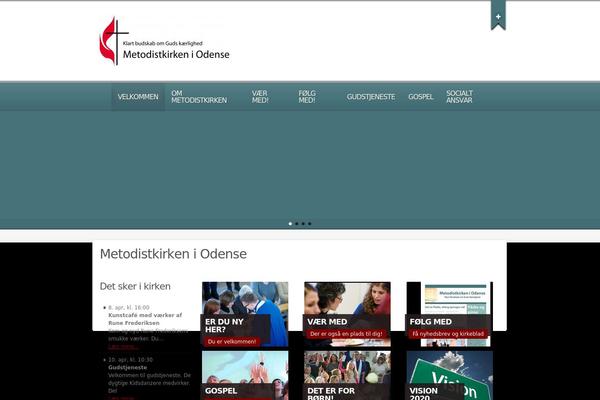Screen dimensions: 600x400
Task: Open the Gospel image tile
Action: point(245,376)
